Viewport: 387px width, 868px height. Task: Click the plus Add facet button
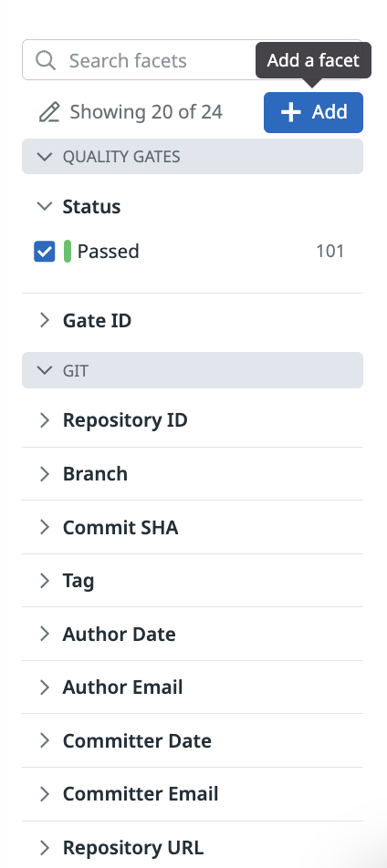[x=313, y=112]
